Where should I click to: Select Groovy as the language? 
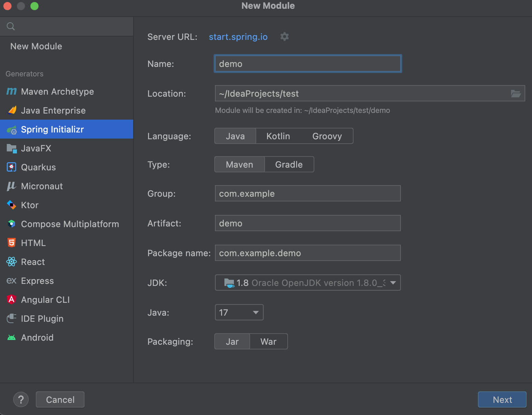click(327, 136)
